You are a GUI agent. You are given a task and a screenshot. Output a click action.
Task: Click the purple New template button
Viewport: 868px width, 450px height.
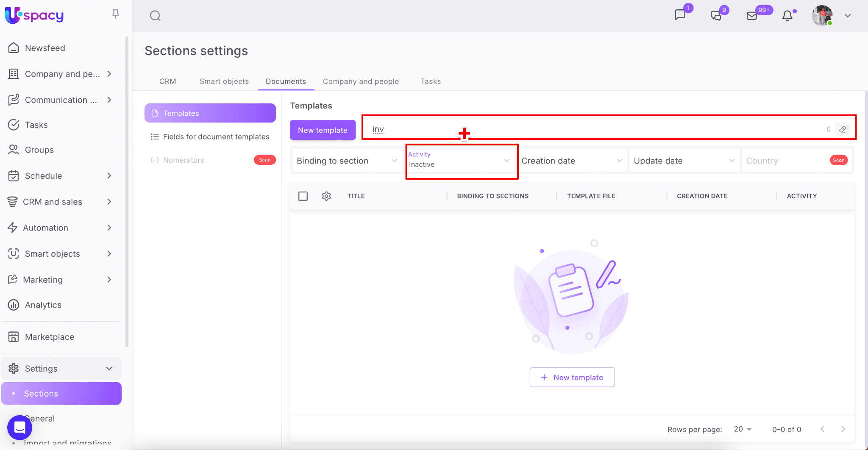click(x=323, y=130)
